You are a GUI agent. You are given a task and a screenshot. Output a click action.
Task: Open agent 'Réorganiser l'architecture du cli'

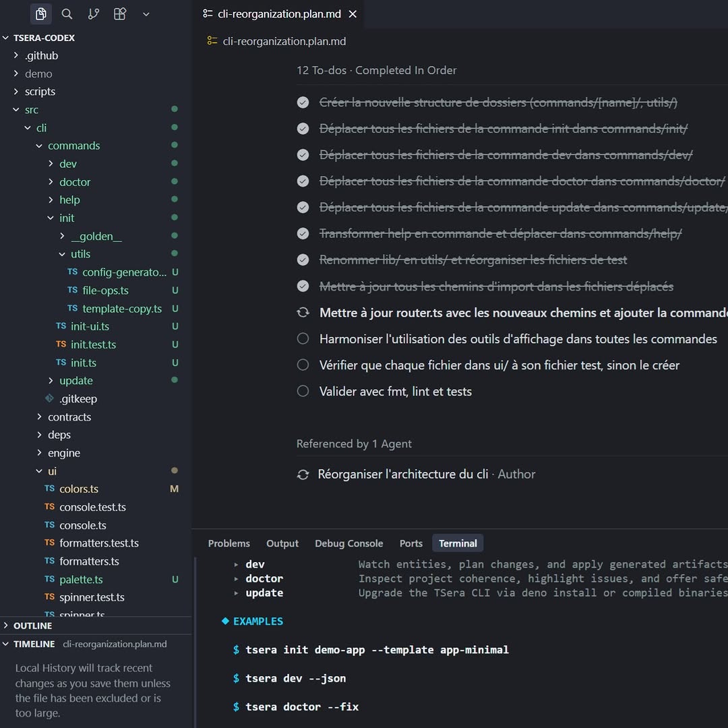pos(402,474)
